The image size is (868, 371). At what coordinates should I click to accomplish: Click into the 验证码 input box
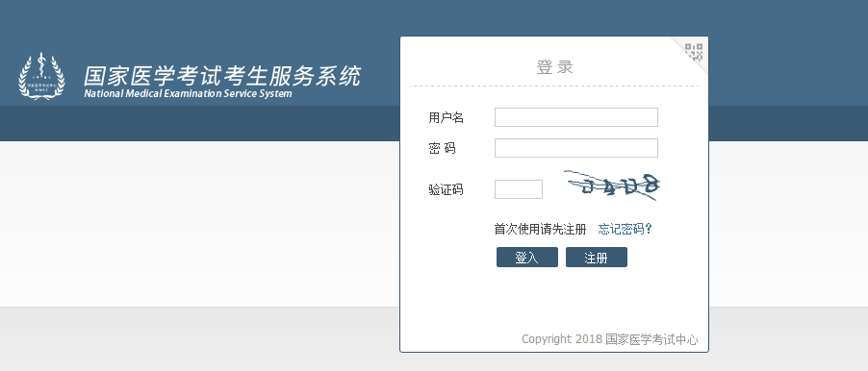(x=518, y=189)
